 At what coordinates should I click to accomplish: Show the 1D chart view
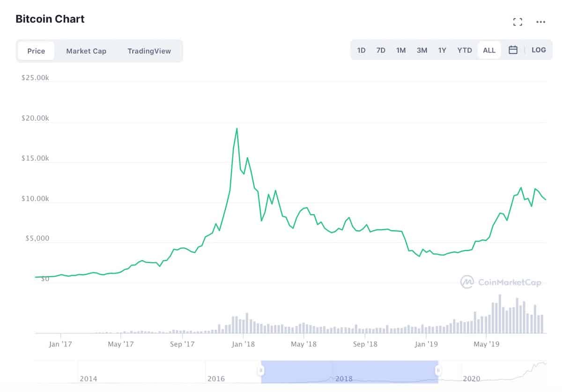361,50
